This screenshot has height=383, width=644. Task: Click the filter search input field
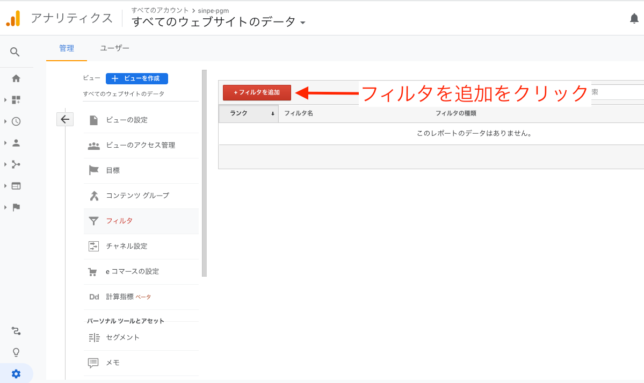617,92
